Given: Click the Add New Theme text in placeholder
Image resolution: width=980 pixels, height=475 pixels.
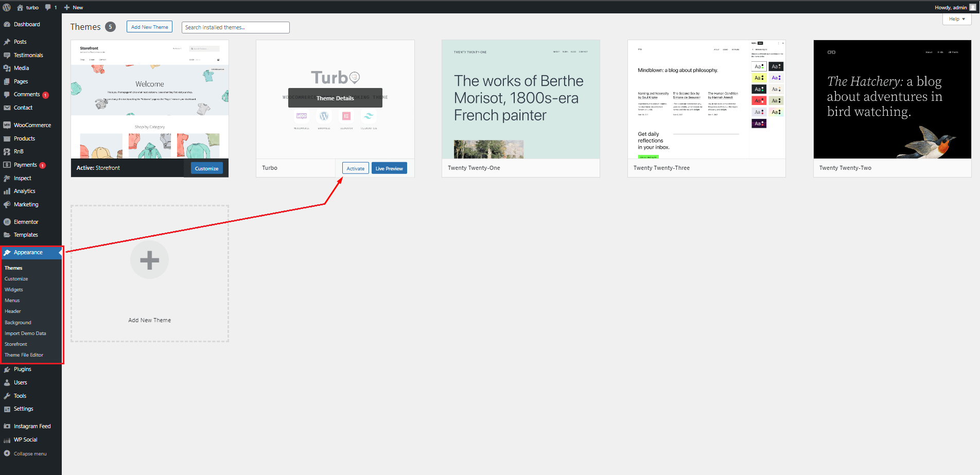Looking at the screenshot, I should click(x=149, y=320).
